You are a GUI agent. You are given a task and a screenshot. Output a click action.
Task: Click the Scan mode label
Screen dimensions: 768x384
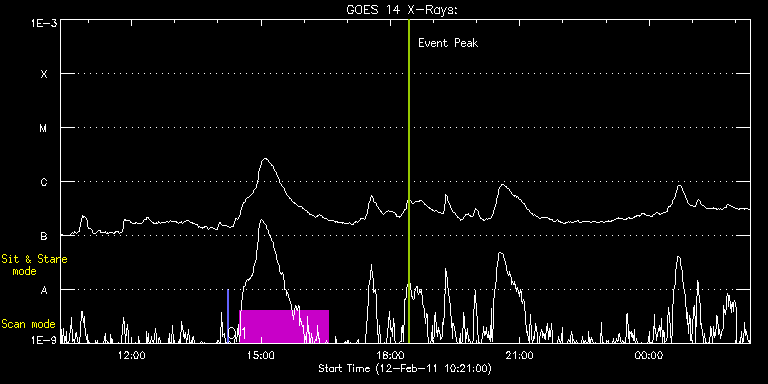click(28, 324)
